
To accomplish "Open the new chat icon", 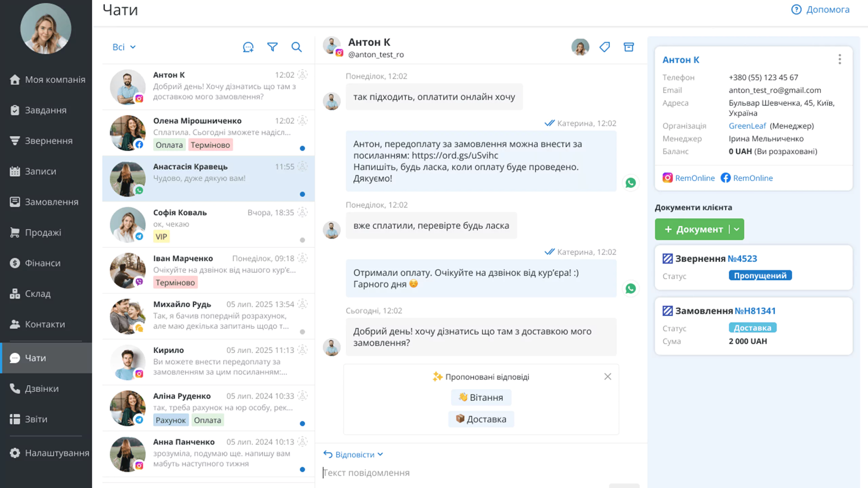I will 248,47.
